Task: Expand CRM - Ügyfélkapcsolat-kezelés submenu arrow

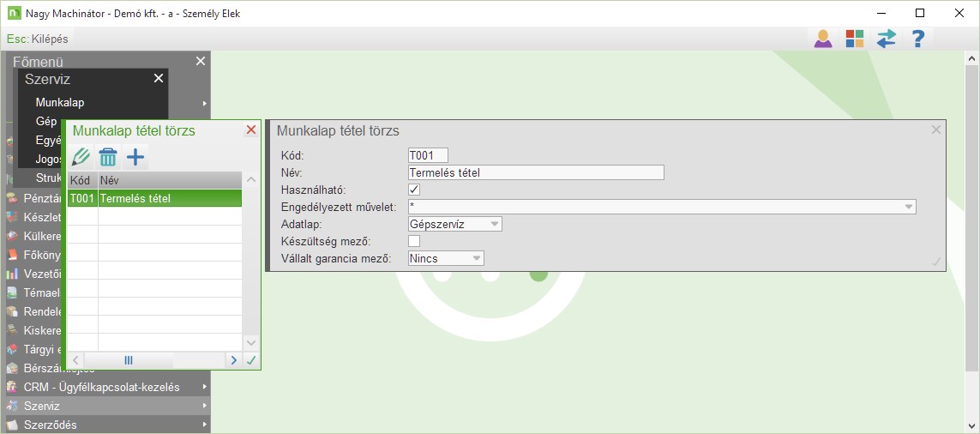Action: point(204,388)
